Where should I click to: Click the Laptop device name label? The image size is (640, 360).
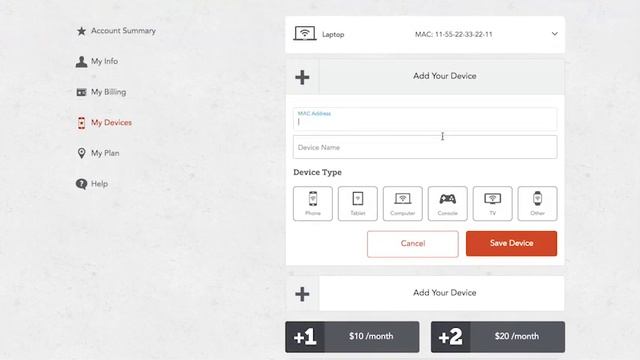[x=333, y=35]
